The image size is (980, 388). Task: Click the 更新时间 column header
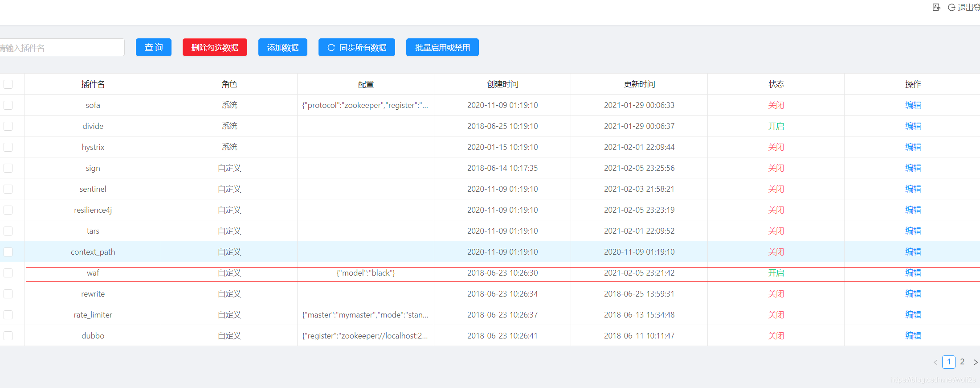pyautogui.click(x=639, y=84)
